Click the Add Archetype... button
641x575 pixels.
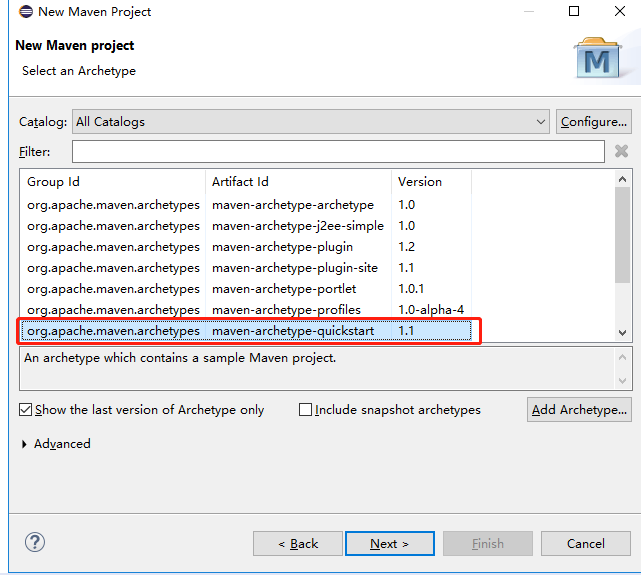pyautogui.click(x=579, y=409)
